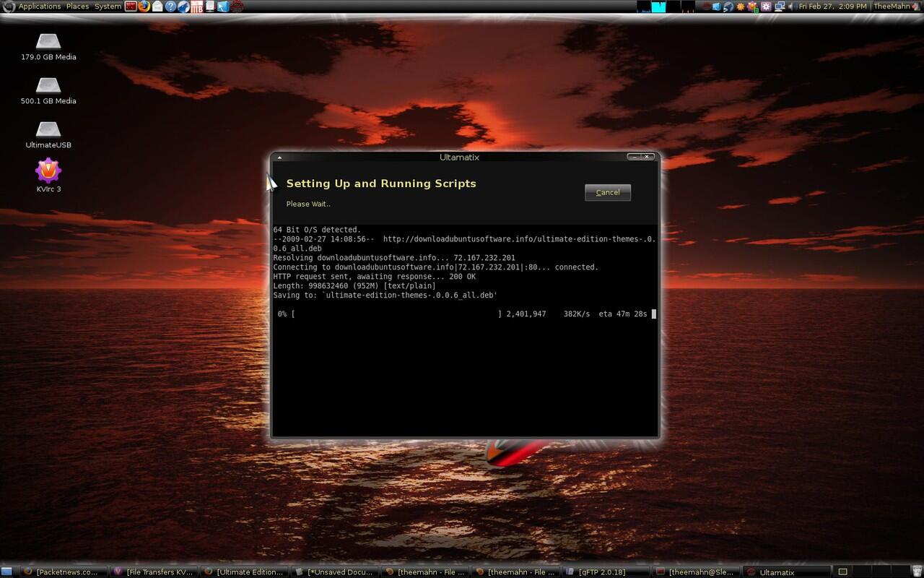Open the Applications menu

pos(38,6)
